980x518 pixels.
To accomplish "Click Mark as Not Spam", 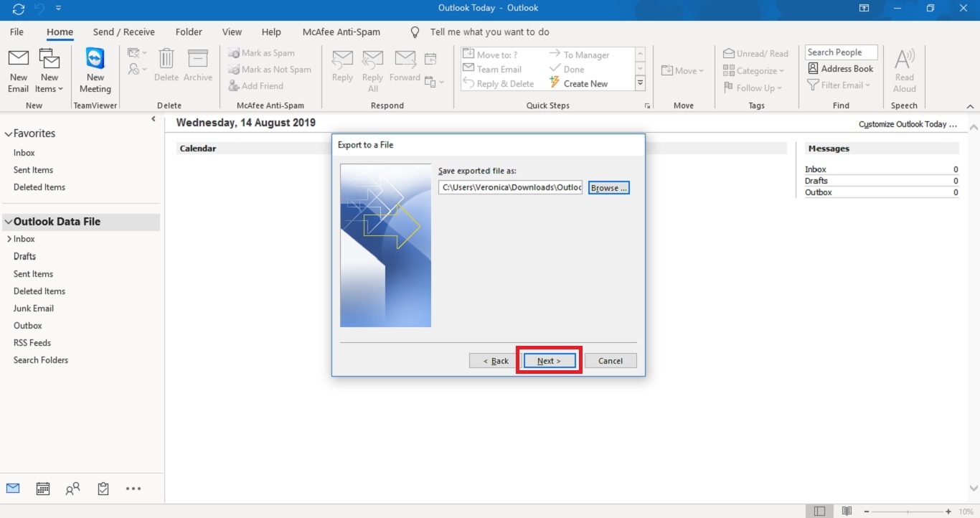I will [x=270, y=70].
